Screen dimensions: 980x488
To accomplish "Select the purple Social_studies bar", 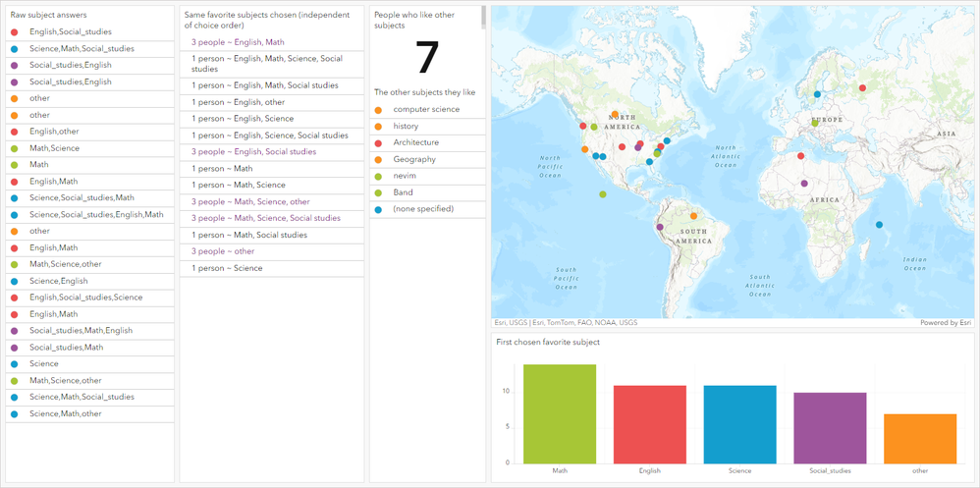I will (x=830, y=428).
